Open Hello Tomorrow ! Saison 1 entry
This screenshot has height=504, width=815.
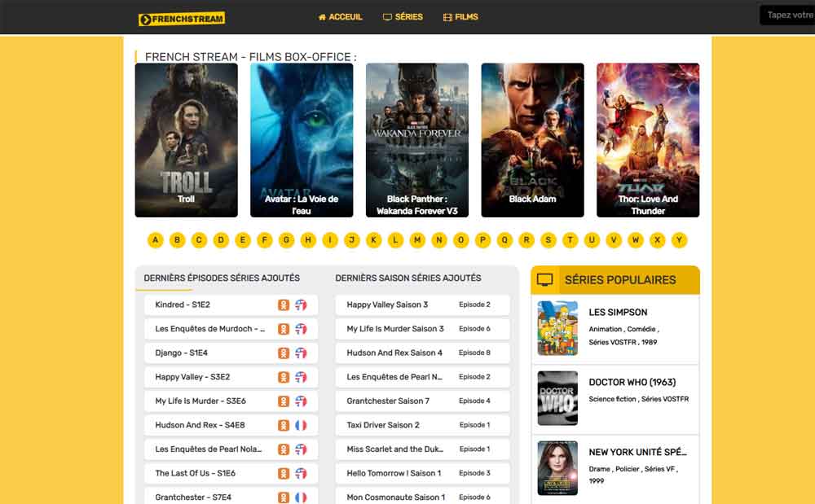click(x=422, y=473)
